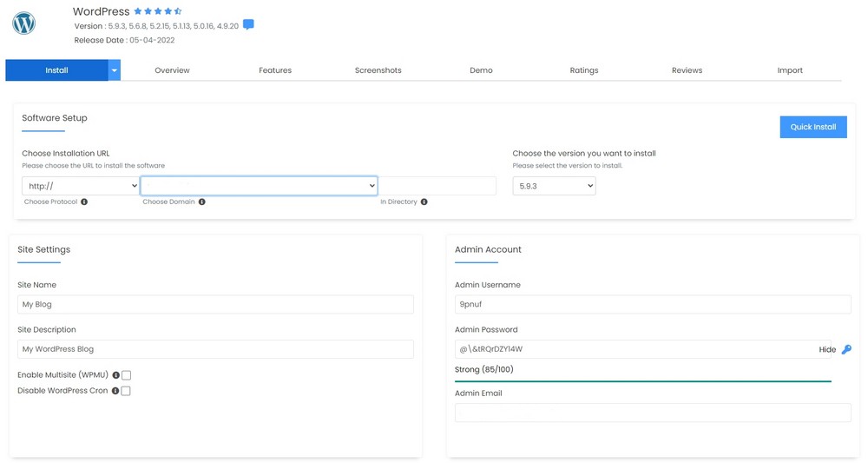
Task: Click info icon beside Choose Protocol
Action: coord(84,202)
